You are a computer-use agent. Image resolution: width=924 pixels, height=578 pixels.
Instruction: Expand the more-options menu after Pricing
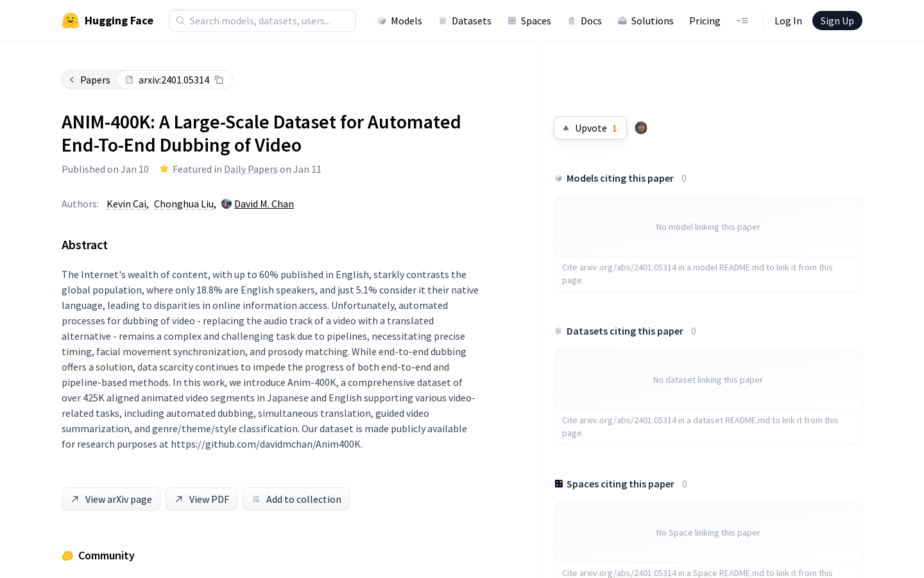tap(742, 21)
